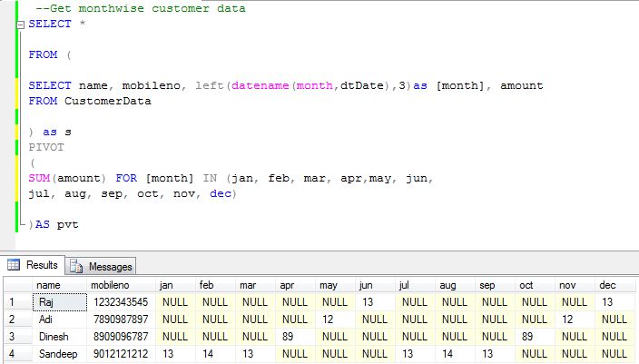Click the SUM function in the query
The height and width of the screenshot is (364, 639).
coord(39,178)
